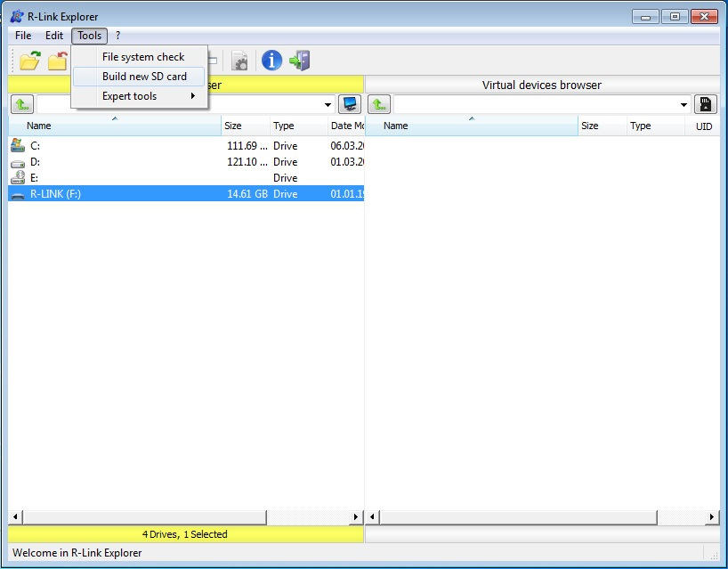Sort left pane by Size column
The width and height of the screenshot is (728, 569).
tap(246, 126)
